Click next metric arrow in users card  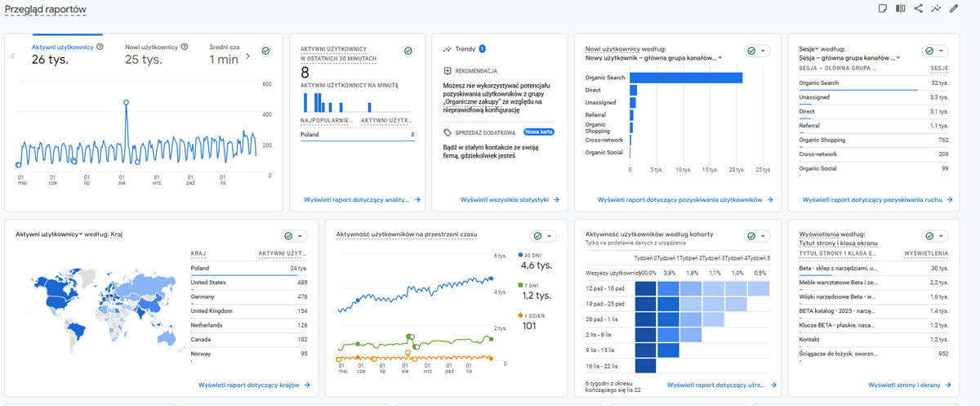247,56
